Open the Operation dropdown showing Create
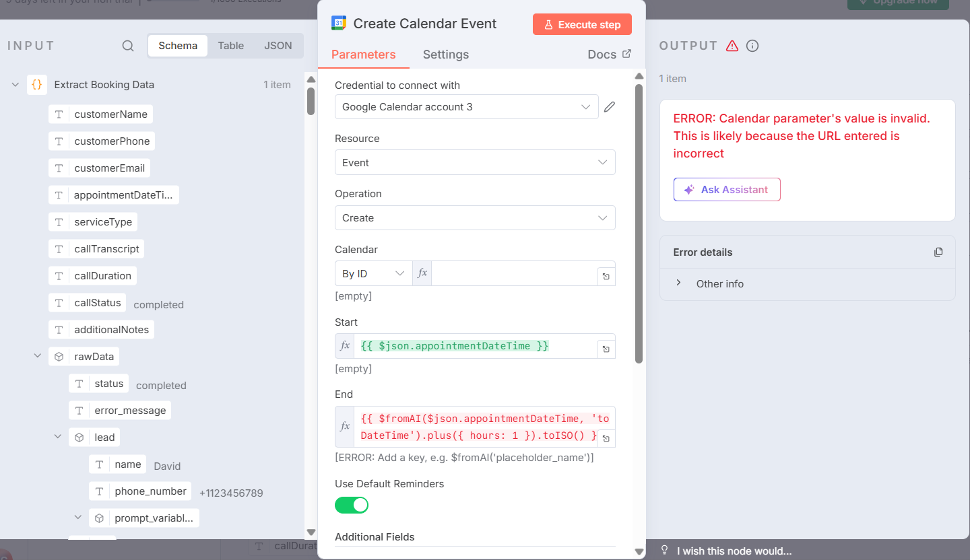Image resolution: width=970 pixels, height=560 pixels. [x=475, y=218]
